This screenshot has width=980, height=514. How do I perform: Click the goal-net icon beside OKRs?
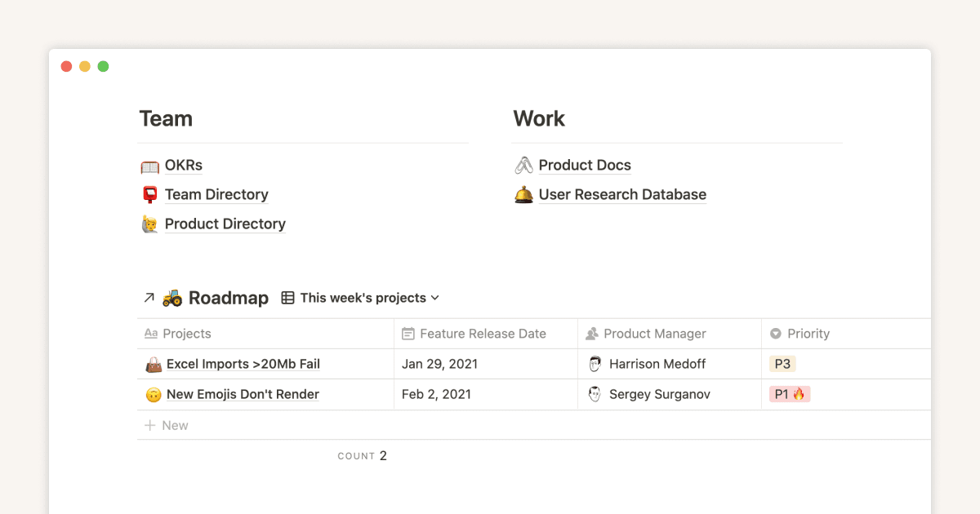[149, 165]
